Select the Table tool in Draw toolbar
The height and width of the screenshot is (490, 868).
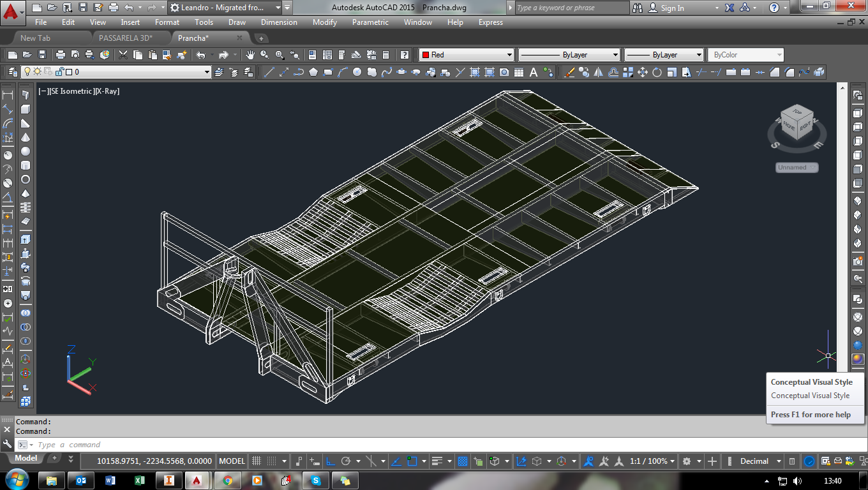[519, 72]
